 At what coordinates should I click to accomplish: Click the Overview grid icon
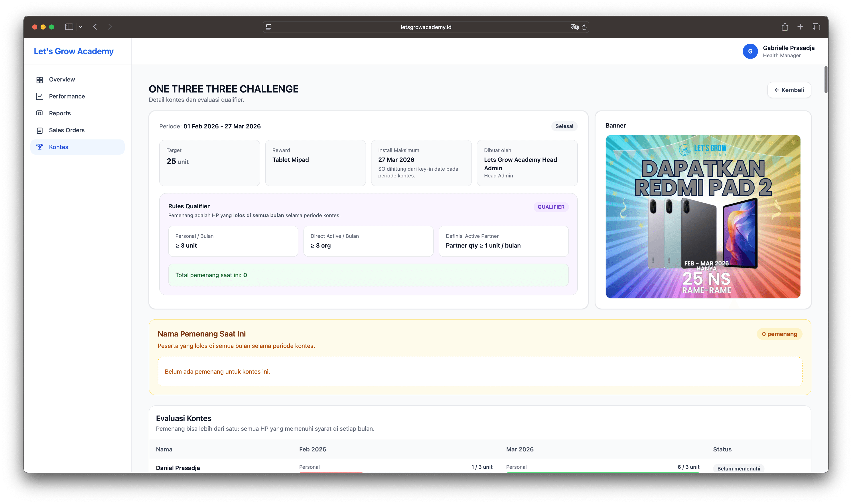click(40, 80)
